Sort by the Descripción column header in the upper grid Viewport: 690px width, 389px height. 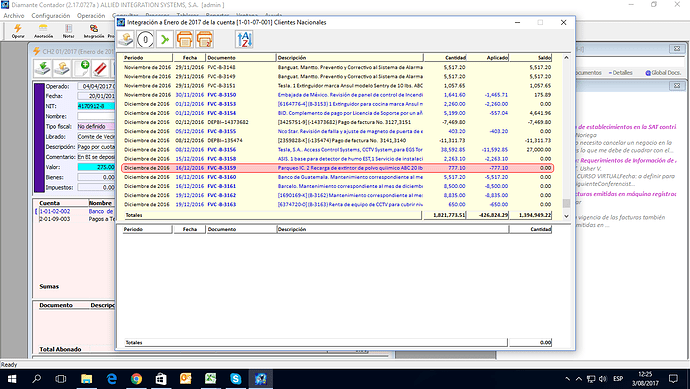click(350, 58)
